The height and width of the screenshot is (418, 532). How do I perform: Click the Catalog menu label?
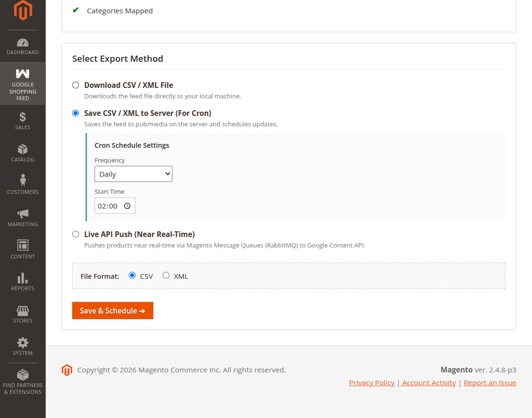coord(23,160)
